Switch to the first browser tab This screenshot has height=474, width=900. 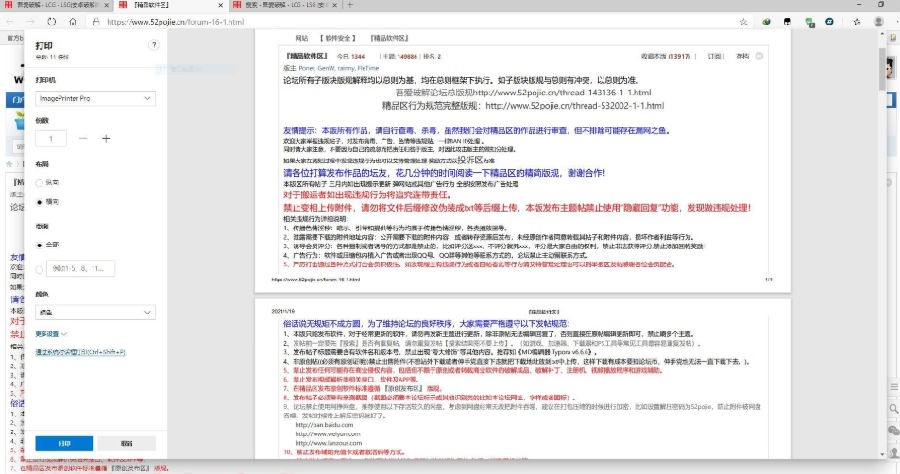[x=56, y=5]
